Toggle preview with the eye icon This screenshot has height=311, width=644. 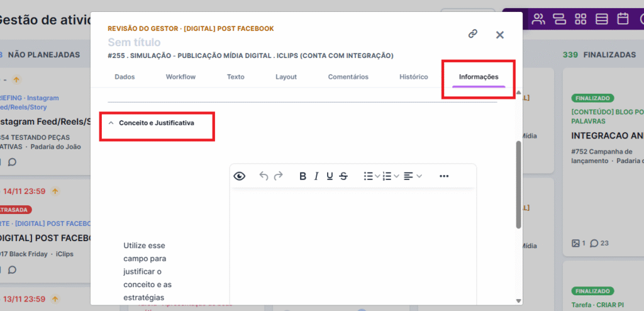(240, 176)
